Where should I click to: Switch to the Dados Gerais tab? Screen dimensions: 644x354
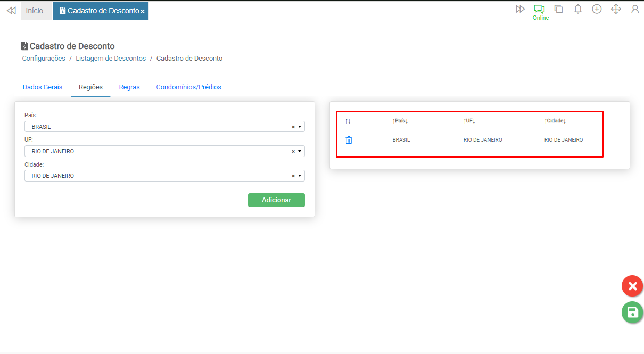(x=43, y=87)
